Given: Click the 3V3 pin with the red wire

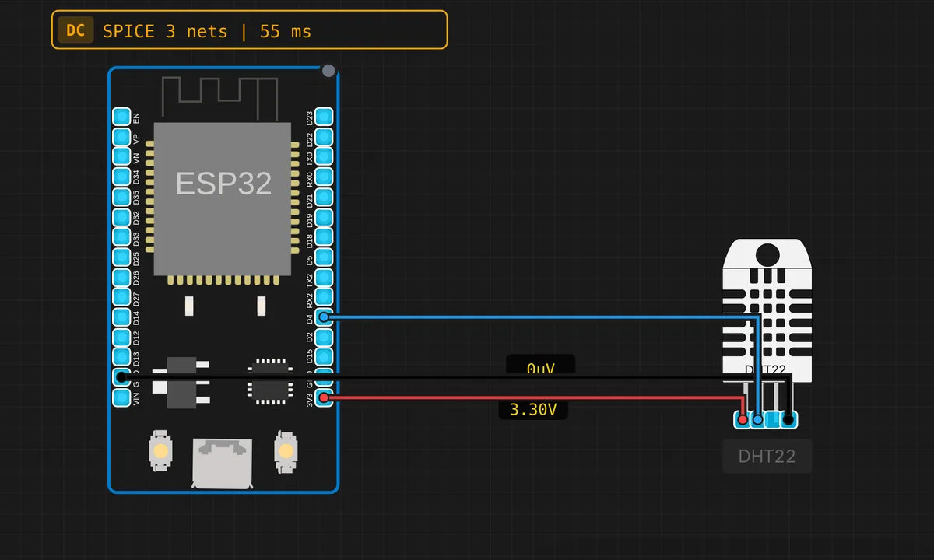Looking at the screenshot, I should [324, 397].
